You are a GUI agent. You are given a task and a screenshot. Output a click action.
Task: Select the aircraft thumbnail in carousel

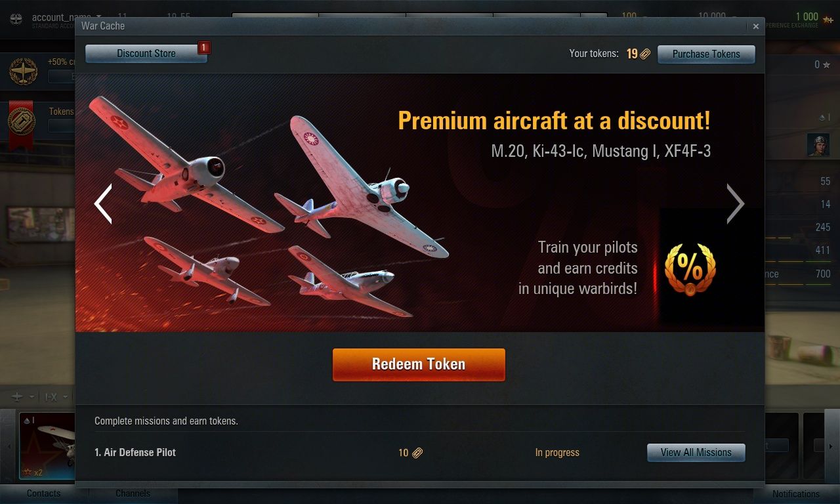(47, 446)
